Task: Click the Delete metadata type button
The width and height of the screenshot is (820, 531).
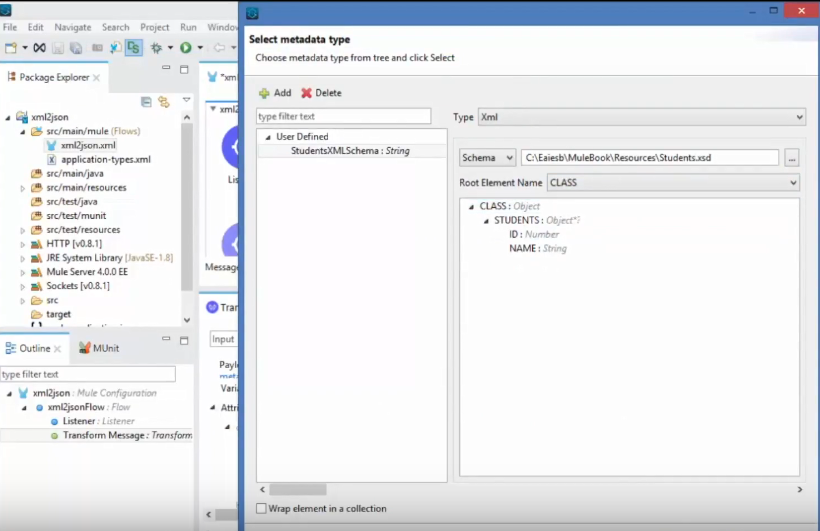Action: 321,93
